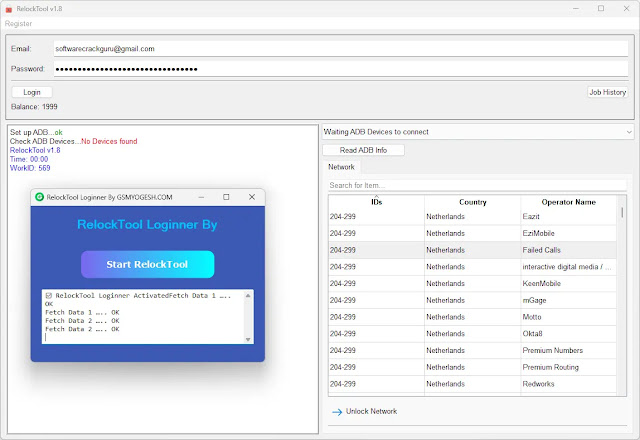This screenshot has width=640, height=440.
Task: Click the log scroll-down arrow in Loginner window
Action: point(249,337)
